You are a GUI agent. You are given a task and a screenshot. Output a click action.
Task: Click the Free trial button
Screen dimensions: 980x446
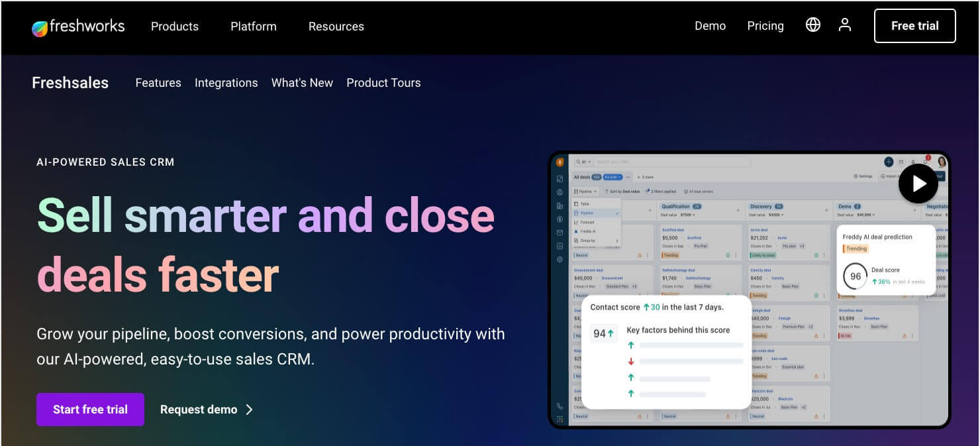tap(915, 26)
